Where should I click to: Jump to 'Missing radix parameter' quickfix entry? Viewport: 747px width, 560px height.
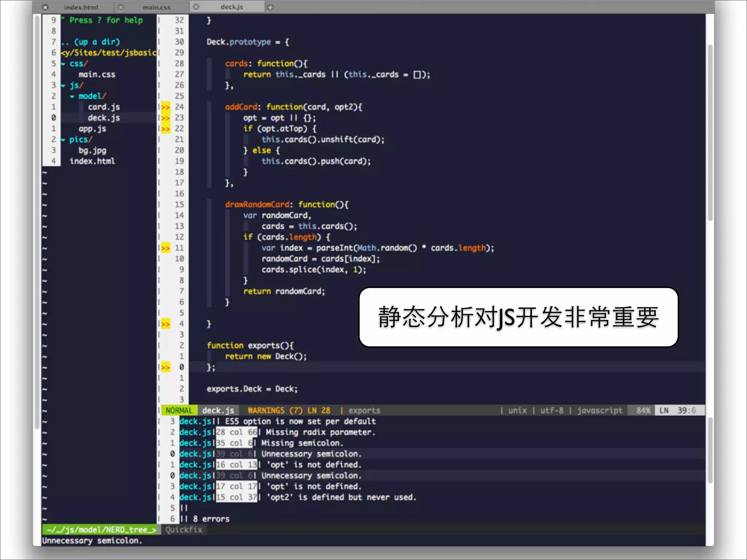(277, 432)
